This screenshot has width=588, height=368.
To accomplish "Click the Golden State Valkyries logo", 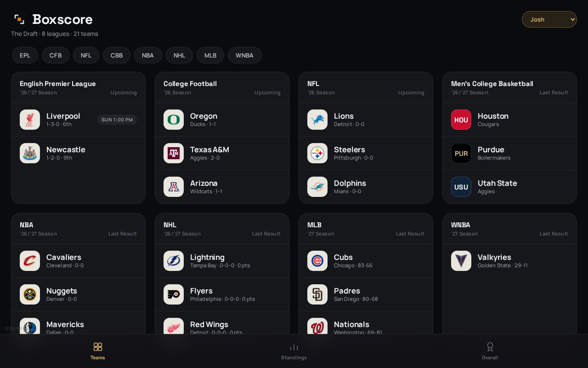I will click(x=461, y=261).
